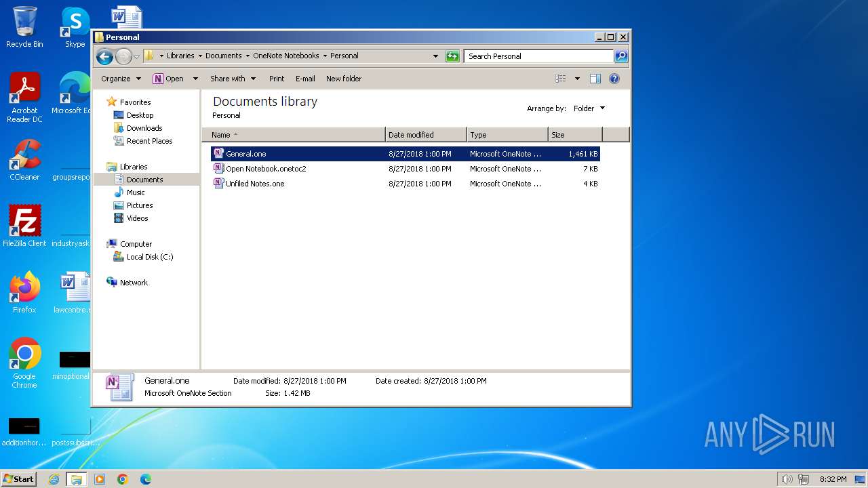Screen dimensions: 868x488
Task: Open recent pages dropdown arrow
Action: point(137,56)
